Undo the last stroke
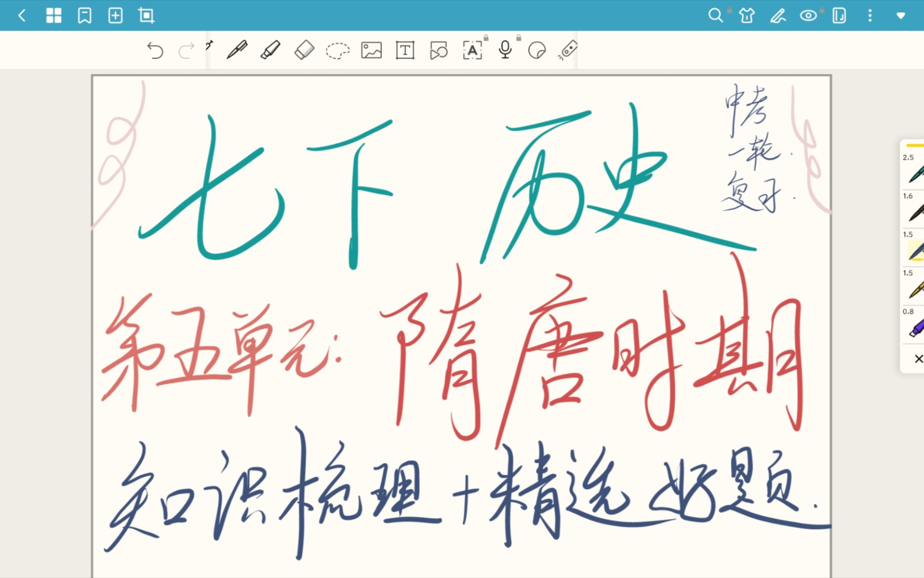The width and height of the screenshot is (924, 578). coord(155,50)
